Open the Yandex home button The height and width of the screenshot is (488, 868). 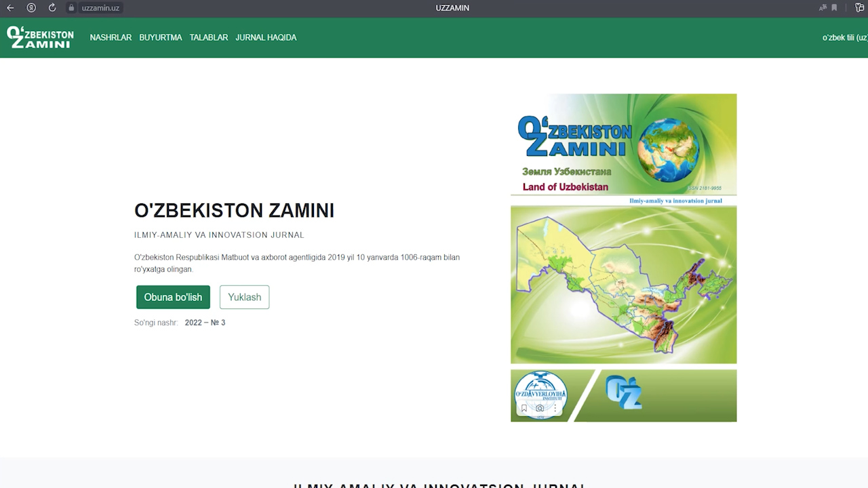[31, 8]
